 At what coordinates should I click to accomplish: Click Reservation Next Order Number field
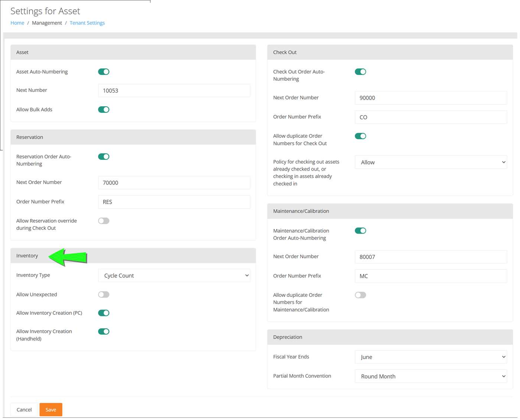coord(174,182)
